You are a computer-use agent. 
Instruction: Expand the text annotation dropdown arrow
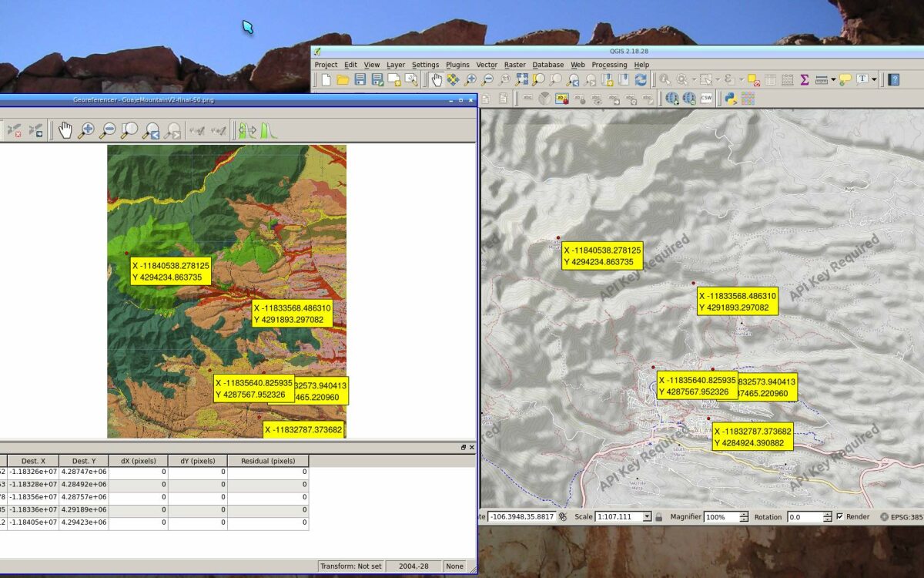[x=874, y=79]
